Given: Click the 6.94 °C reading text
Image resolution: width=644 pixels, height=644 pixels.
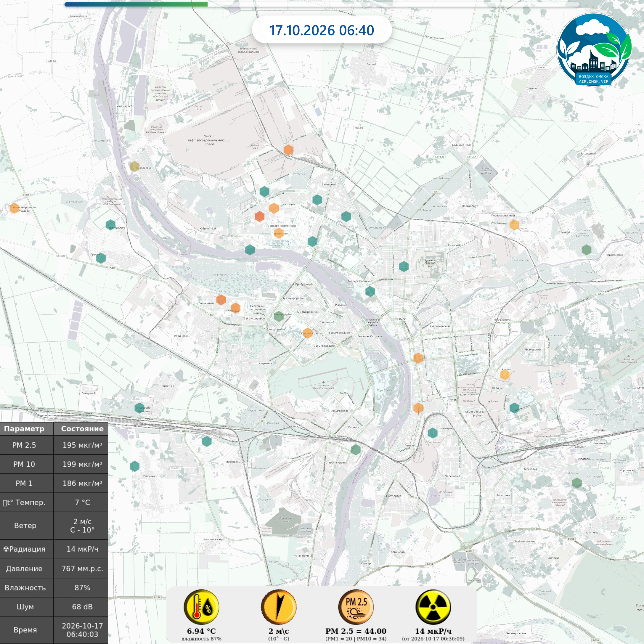Looking at the screenshot, I should [201, 631].
